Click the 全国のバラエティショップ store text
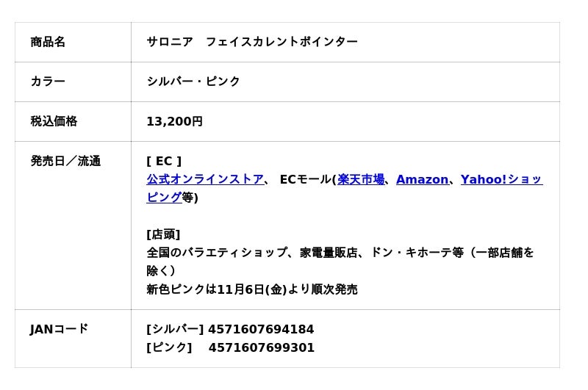The height and width of the screenshot is (390, 588). (217, 253)
